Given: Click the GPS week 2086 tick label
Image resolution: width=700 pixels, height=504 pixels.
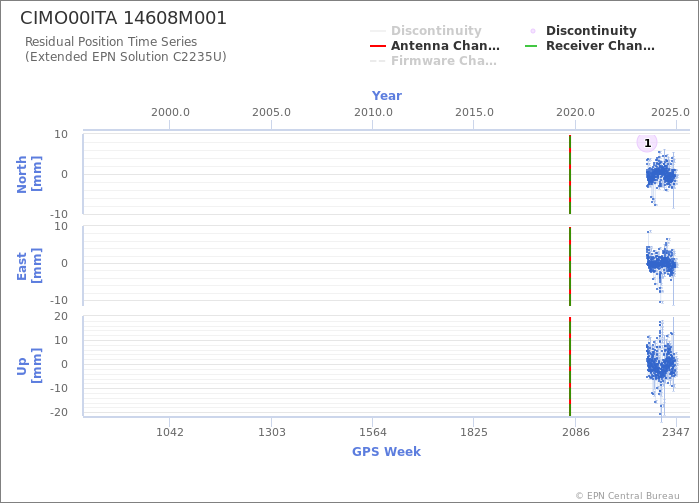Looking at the screenshot, I should click(x=575, y=432).
